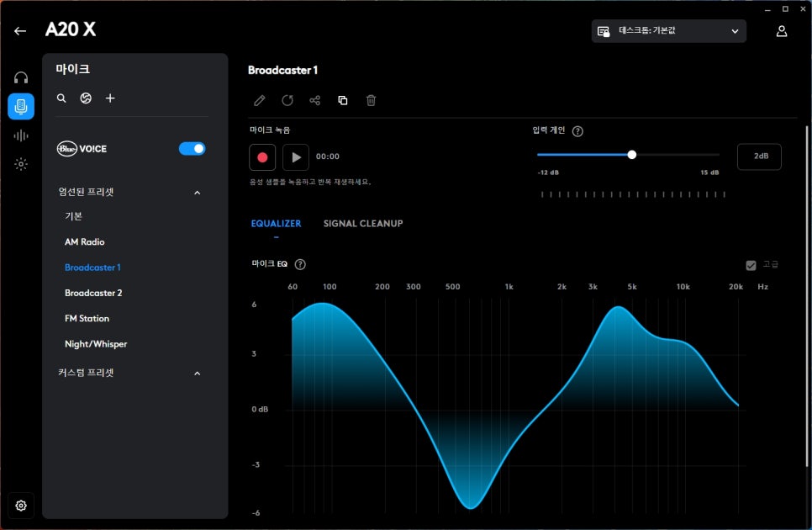812x530 pixels.
Task: Click the back arrow next to A20 X
Action: (20, 31)
